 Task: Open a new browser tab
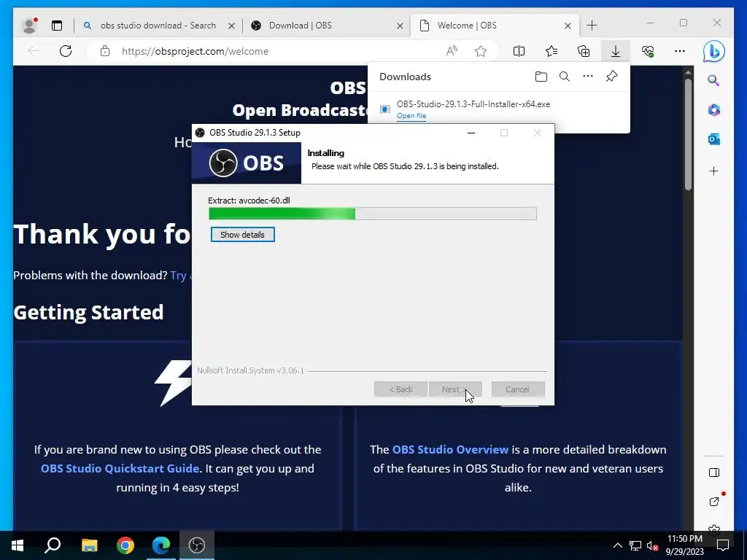click(x=592, y=26)
